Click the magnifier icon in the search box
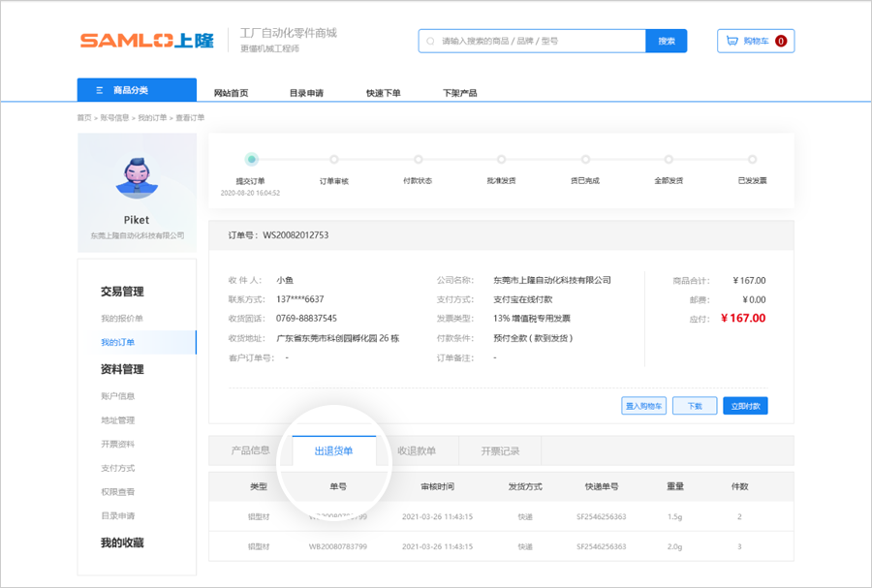Screen dimensions: 872x588 [x=431, y=41]
